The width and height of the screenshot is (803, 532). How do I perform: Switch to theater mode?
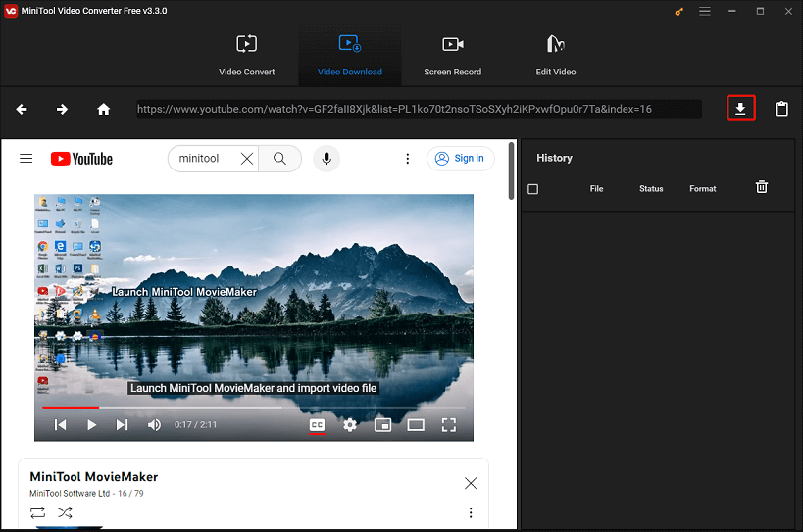pos(416,424)
